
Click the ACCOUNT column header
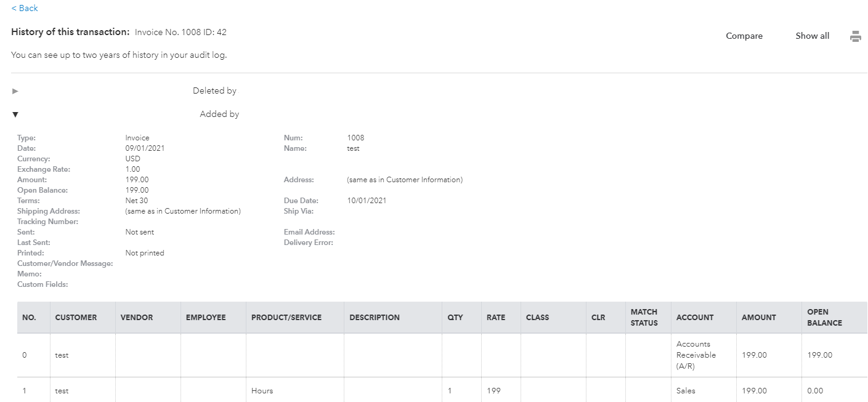tap(694, 318)
